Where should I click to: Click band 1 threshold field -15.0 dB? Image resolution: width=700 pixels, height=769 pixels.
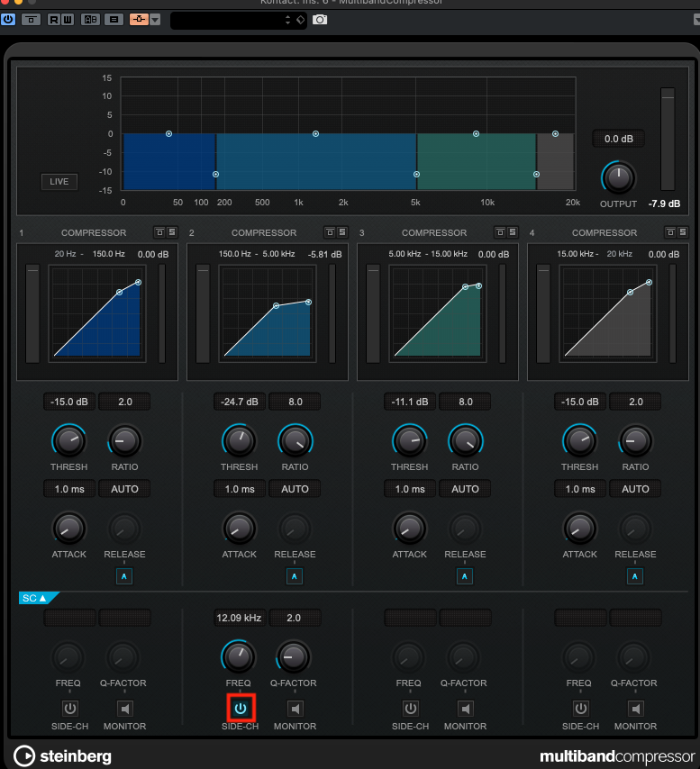tap(69, 402)
